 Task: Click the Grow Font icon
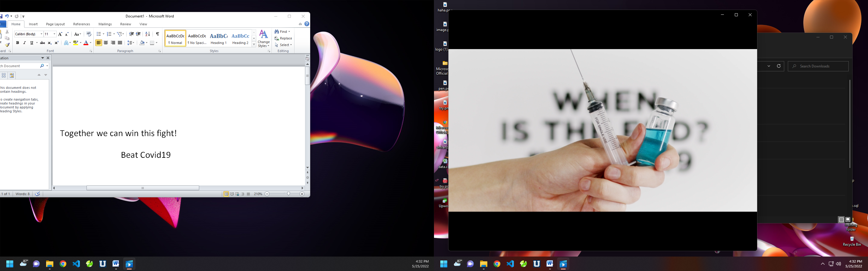[60, 34]
